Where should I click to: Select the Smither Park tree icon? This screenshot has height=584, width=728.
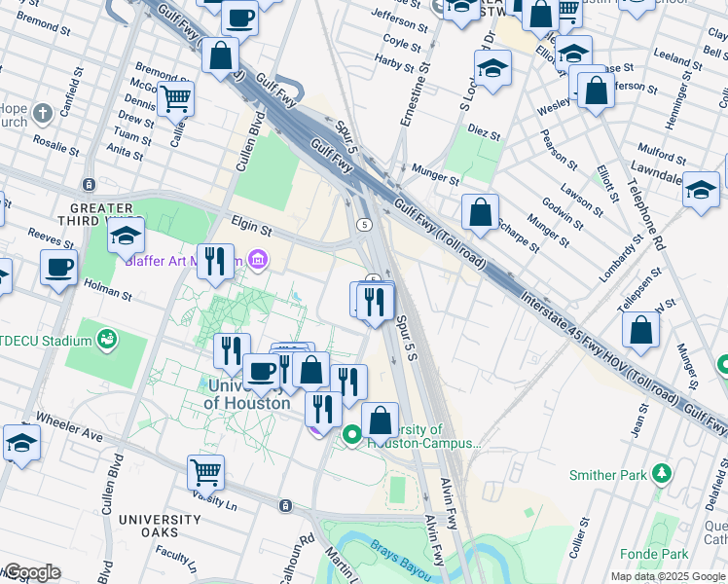(662, 474)
